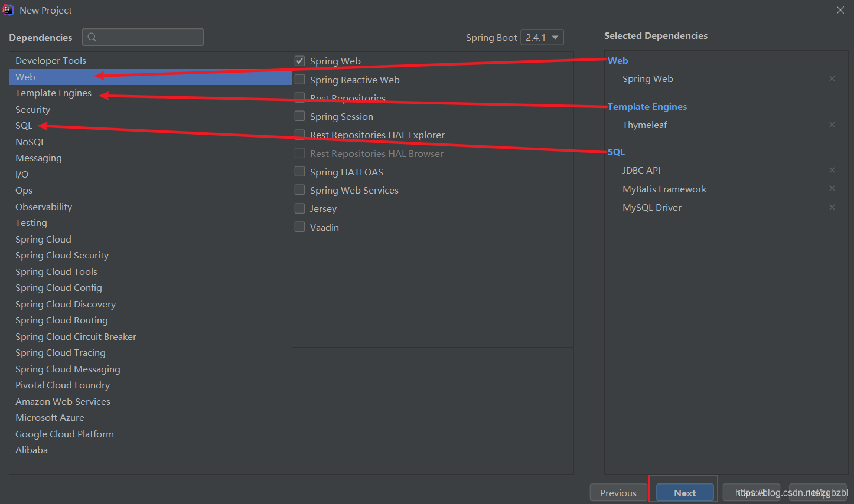
Task: Enable the Vaadin checkbox
Action: point(300,227)
